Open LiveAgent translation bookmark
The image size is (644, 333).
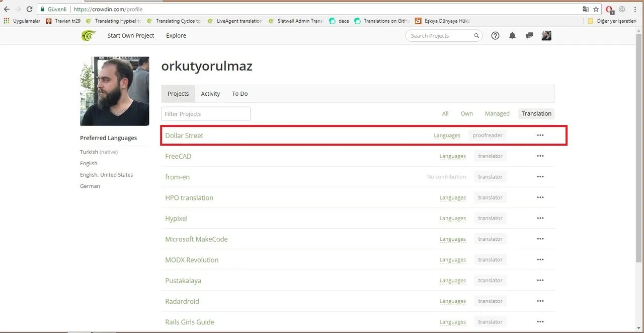pos(235,21)
